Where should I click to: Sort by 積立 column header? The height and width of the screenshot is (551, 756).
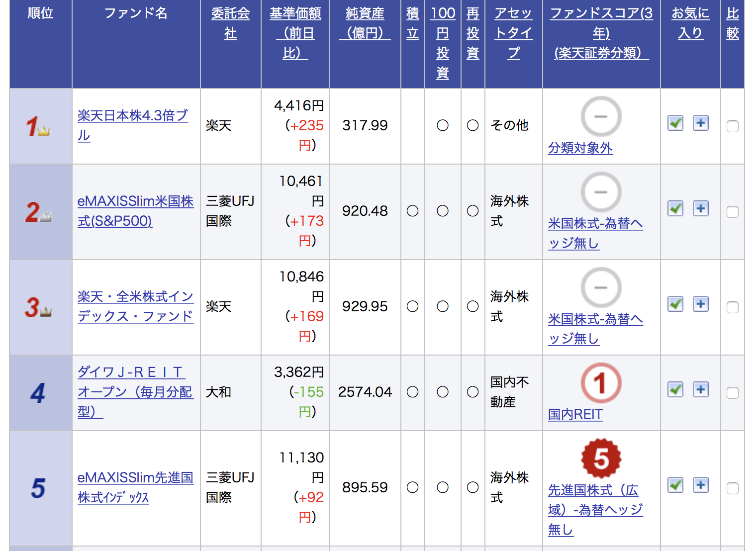click(413, 23)
